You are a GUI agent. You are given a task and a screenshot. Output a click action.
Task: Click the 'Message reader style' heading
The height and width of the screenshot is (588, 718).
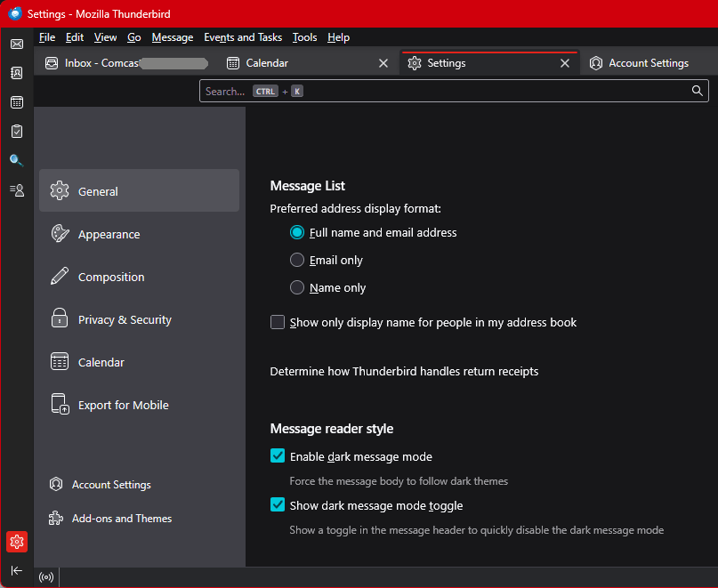pyautogui.click(x=332, y=429)
